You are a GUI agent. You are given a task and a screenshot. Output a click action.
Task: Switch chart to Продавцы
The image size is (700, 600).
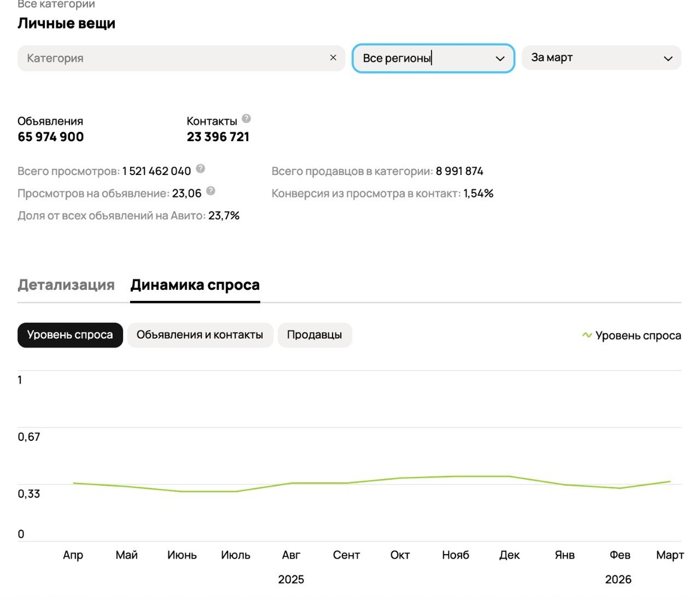314,335
